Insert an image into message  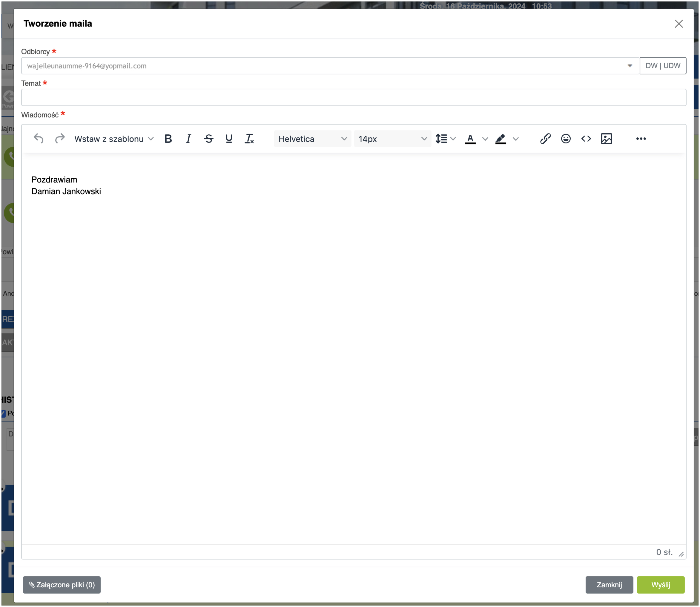pos(606,139)
